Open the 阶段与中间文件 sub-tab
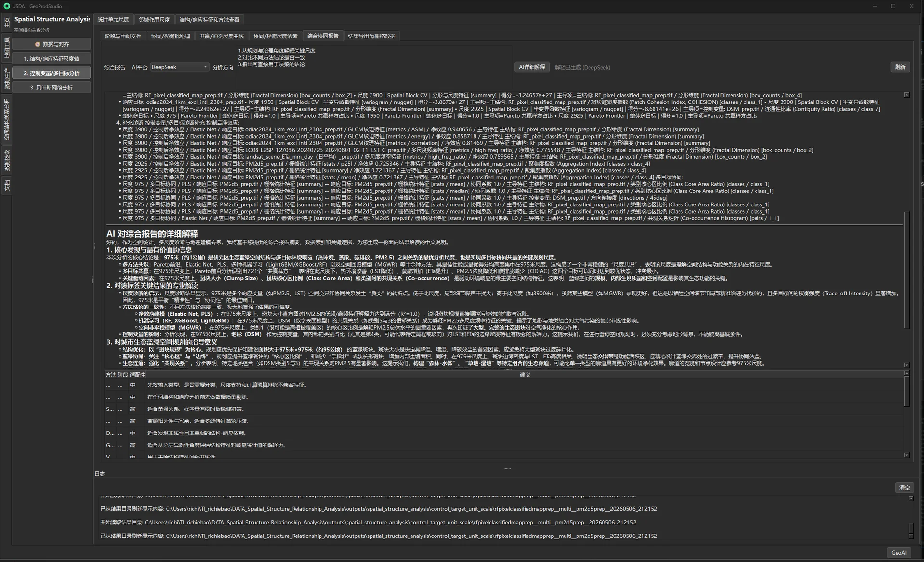Image resolution: width=924 pixels, height=562 pixels. click(123, 36)
